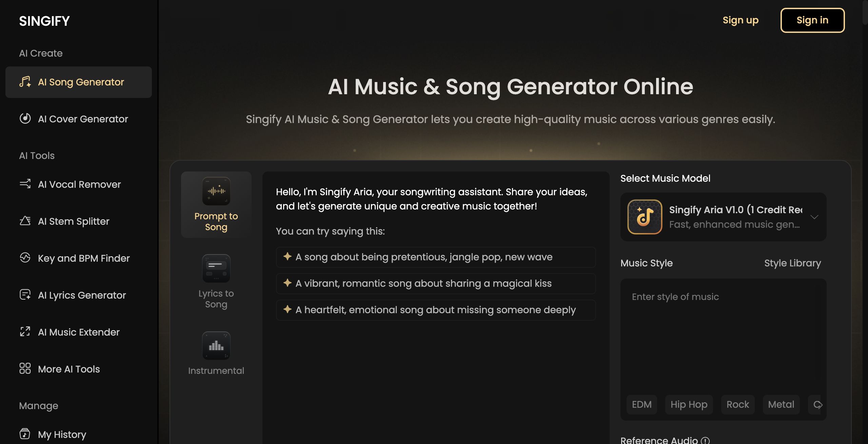868x444 pixels.
Task: Open AI Song Generator from sidebar
Action: (x=79, y=82)
